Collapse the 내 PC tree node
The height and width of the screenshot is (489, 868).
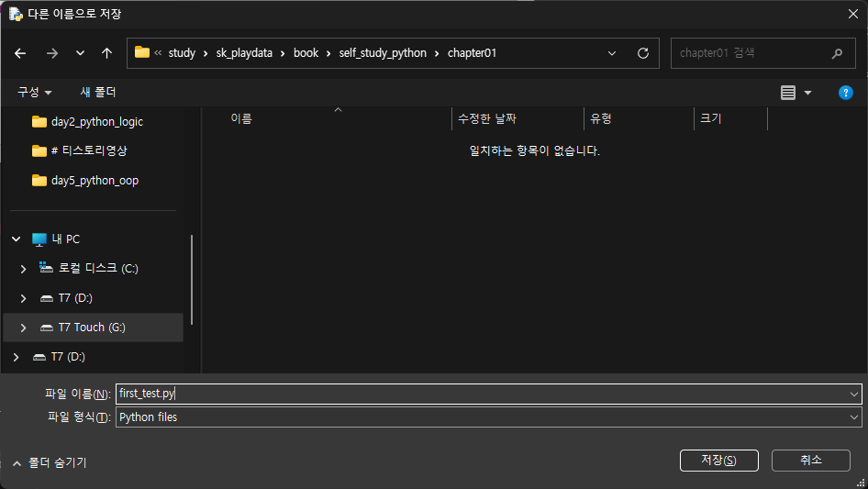[16, 239]
